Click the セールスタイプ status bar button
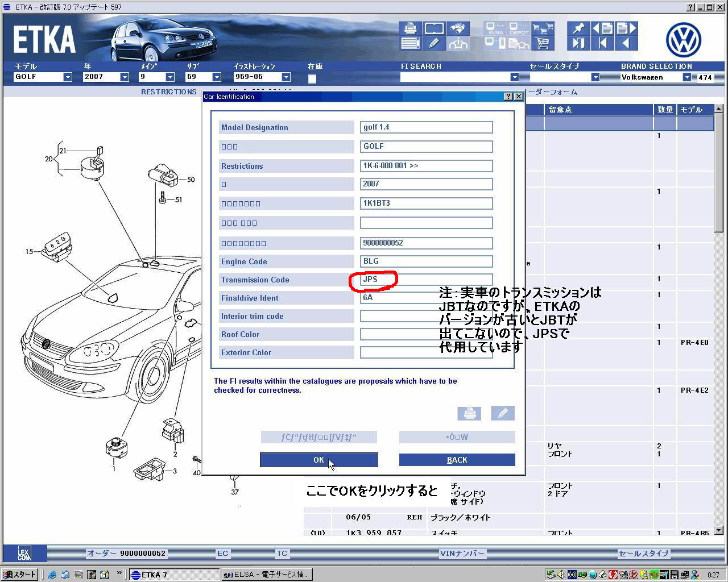 coord(643,553)
